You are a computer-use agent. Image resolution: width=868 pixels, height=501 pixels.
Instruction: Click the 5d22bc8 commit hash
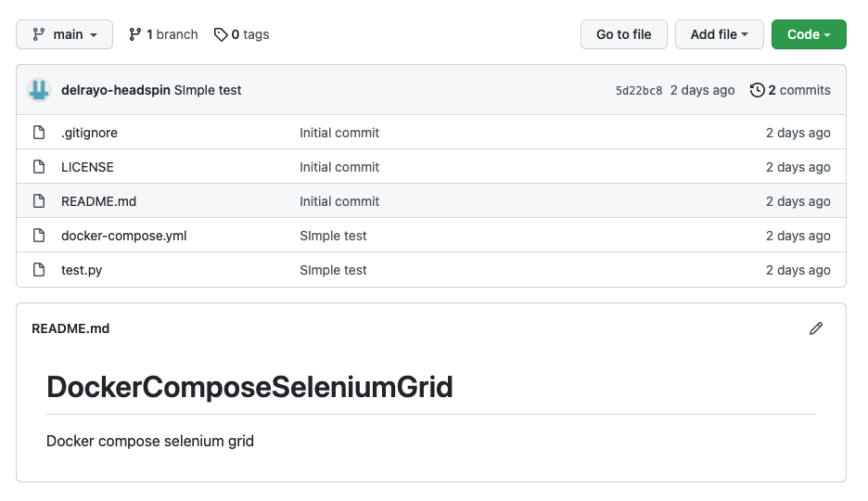639,91
